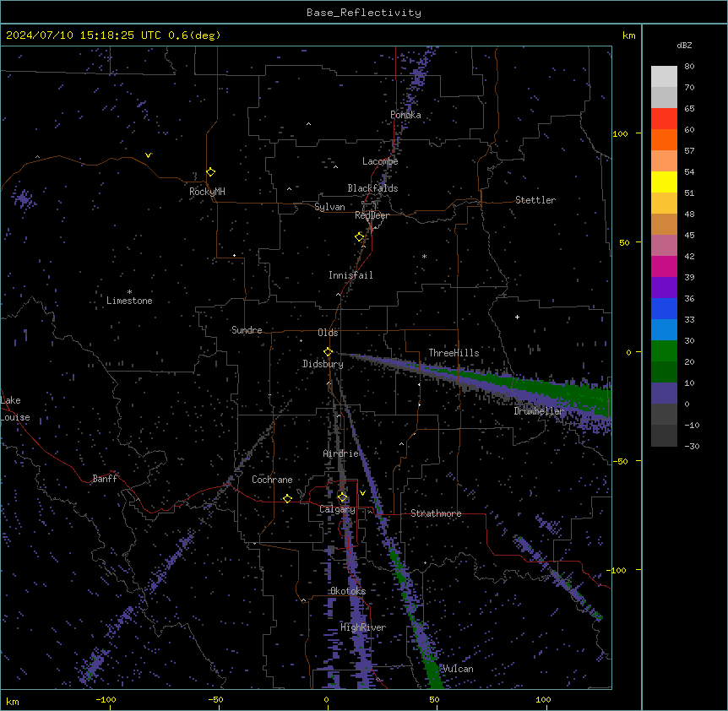Screen dimensions: 728x711
Task: Click the asterisk marker east of Innisfail
Action: pos(424,256)
